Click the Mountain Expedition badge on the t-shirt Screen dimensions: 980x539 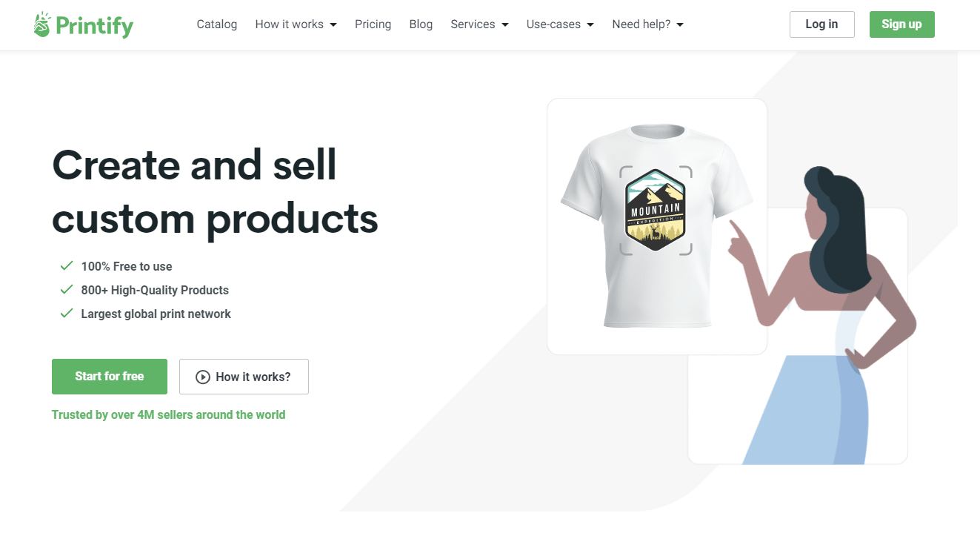(x=656, y=210)
